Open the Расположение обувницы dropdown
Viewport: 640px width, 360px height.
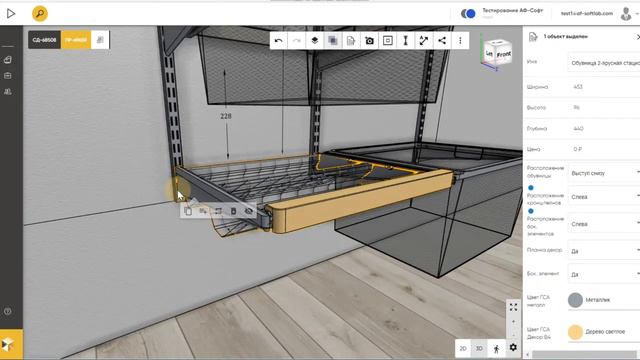603,173
